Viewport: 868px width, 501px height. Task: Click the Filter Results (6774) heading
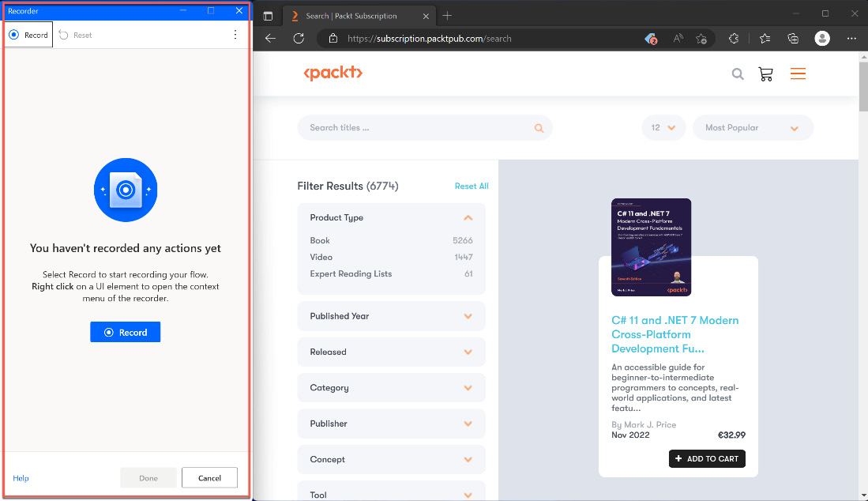pos(348,186)
